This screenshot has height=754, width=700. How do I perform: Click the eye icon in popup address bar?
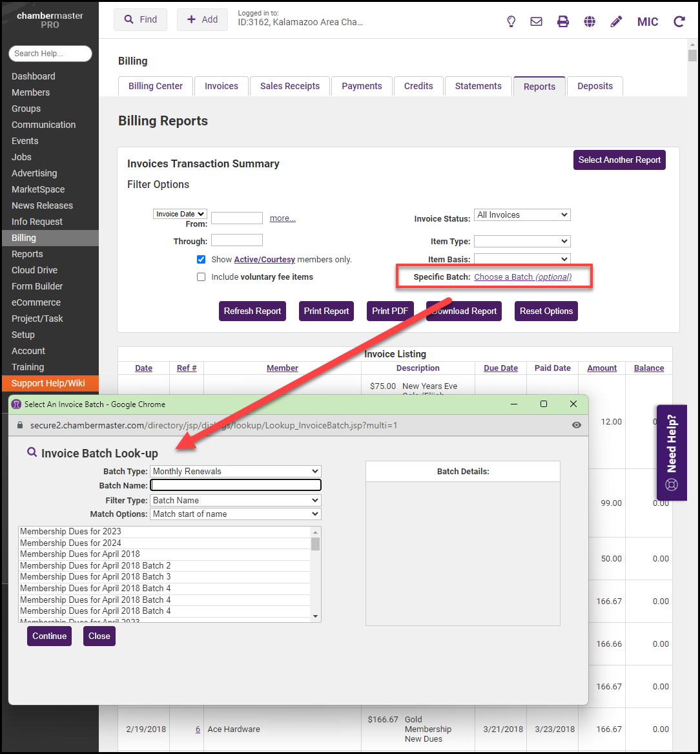point(577,425)
